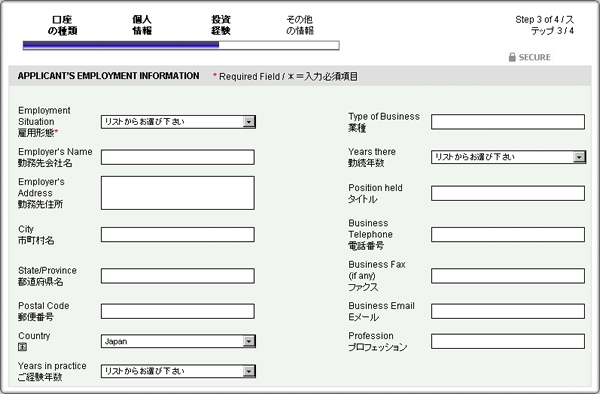Select the その他の情報 step tab
Image resolution: width=600 pixels, height=394 pixels.
coord(300,25)
